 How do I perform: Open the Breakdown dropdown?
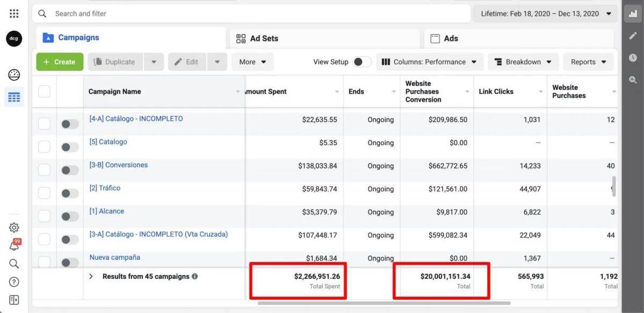coord(523,62)
